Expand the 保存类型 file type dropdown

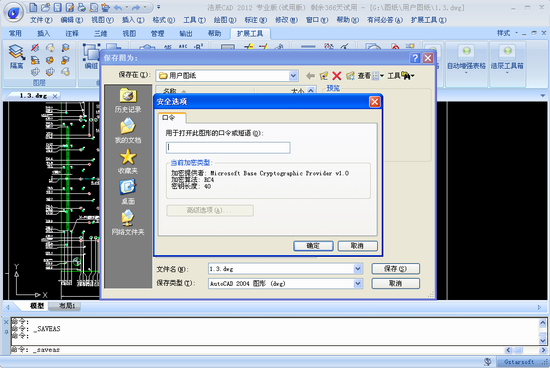(357, 283)
